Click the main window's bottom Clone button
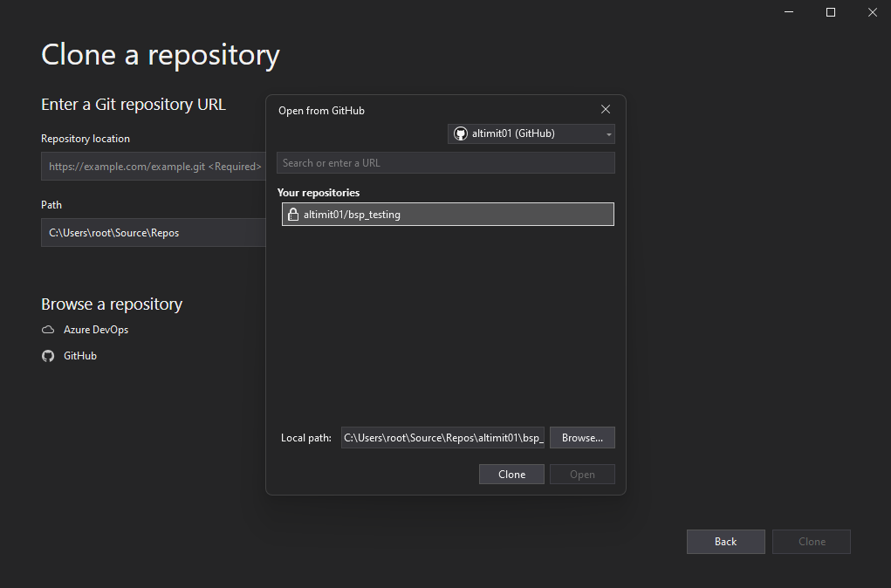The width and height of the screenshot is (891, 588). click(812, 542)
